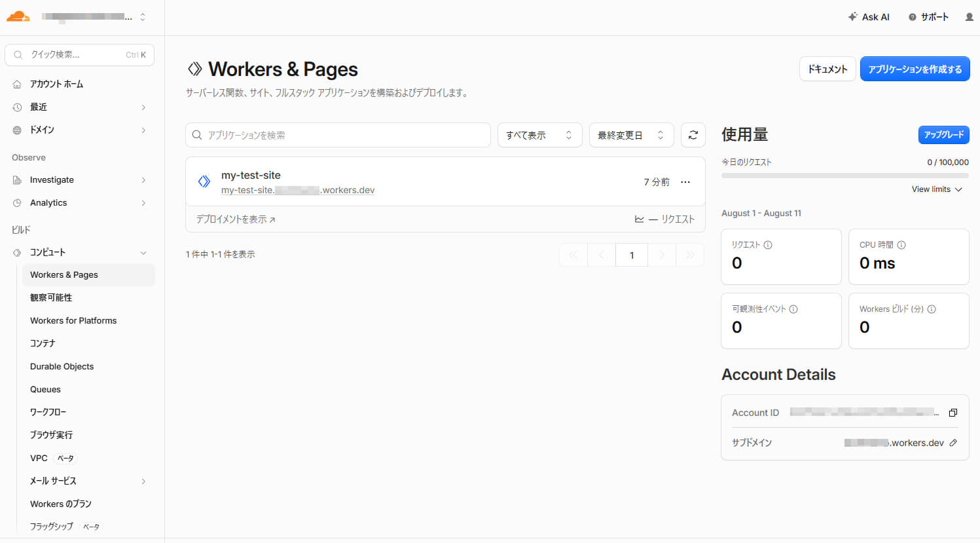
Task: Click the info icon beside リクエスト
Action: pyautogui.click(x=768, y=245)
